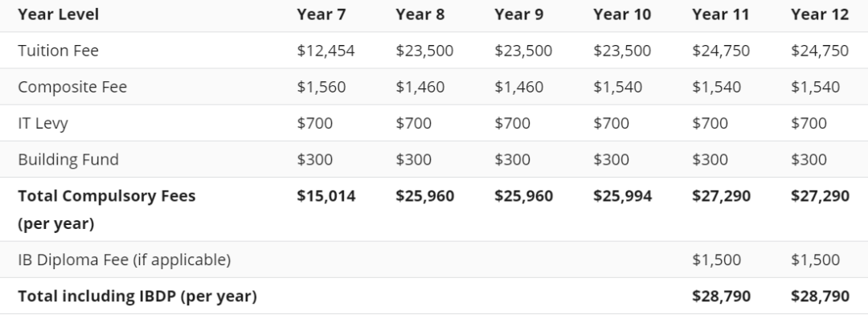
Task: Select the IT Levy row label
Action: click(43, 124)
